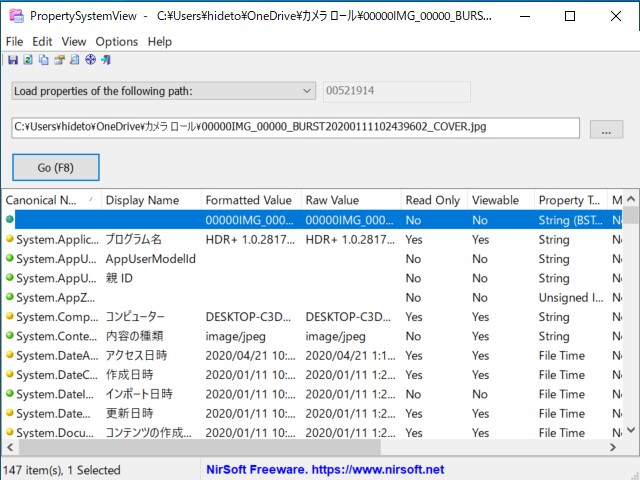Image resolution: width=640 pixels, height=480 pixels.
Task: Click the Refresh toolbar icon
Action: coord(28,60)
